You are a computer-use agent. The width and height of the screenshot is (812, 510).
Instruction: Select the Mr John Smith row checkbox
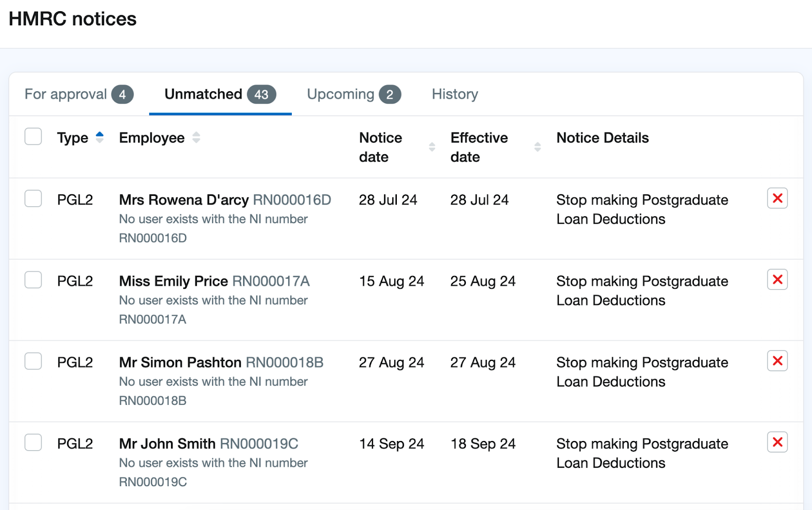tap(33, 442)
